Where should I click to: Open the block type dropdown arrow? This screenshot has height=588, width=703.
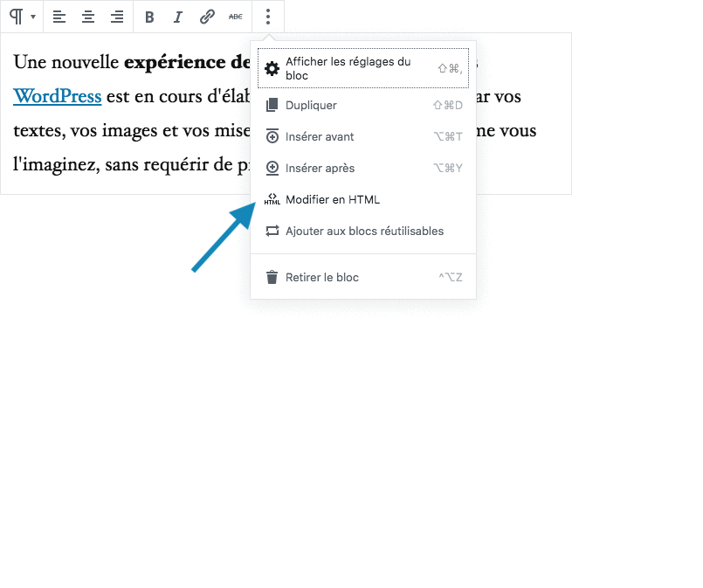tap(33, 17)
